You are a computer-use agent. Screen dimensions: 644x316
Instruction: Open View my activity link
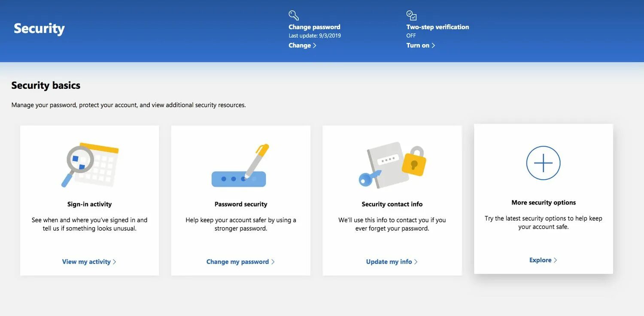click(86, 262)
